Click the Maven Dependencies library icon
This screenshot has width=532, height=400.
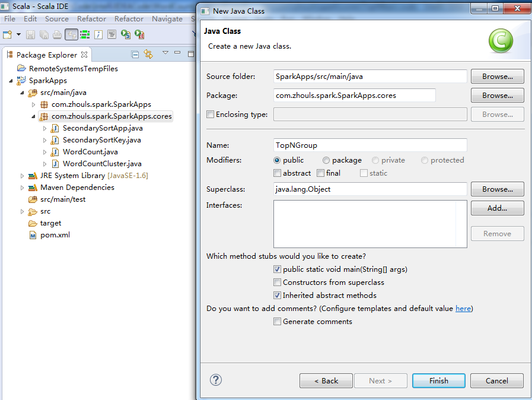tap(33, 188)
